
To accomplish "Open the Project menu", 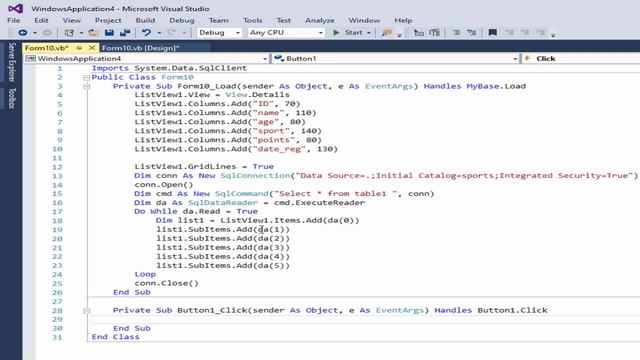I will click(108, 20).
